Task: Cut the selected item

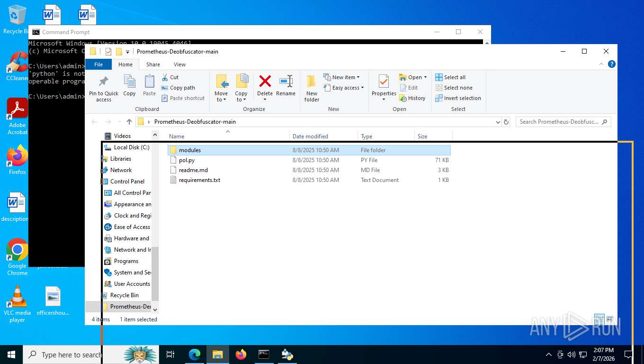Action: 170,77
